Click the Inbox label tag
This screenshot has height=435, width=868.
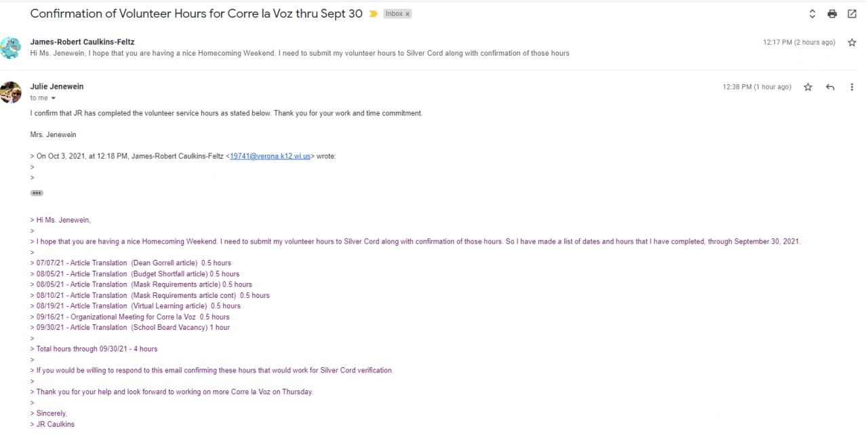click(x=393, y=14)
